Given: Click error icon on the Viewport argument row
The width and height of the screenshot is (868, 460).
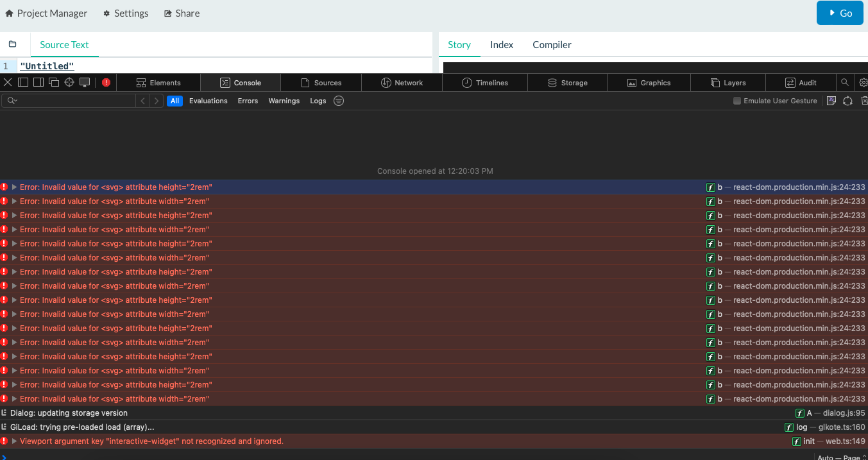Looking at the screenshot, I should coord(4,441).
